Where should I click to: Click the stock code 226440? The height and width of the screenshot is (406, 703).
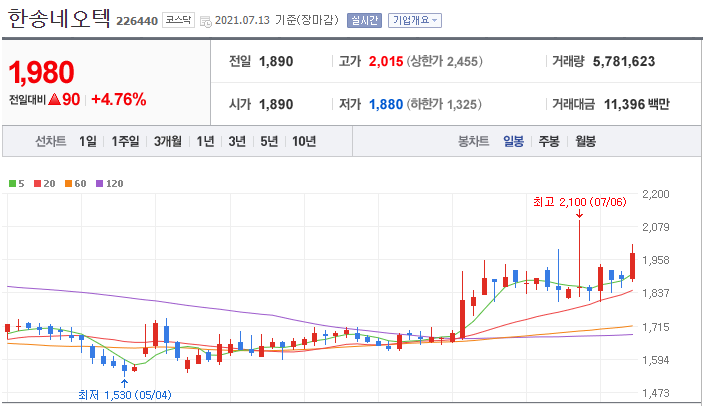[x=137, y=21]
